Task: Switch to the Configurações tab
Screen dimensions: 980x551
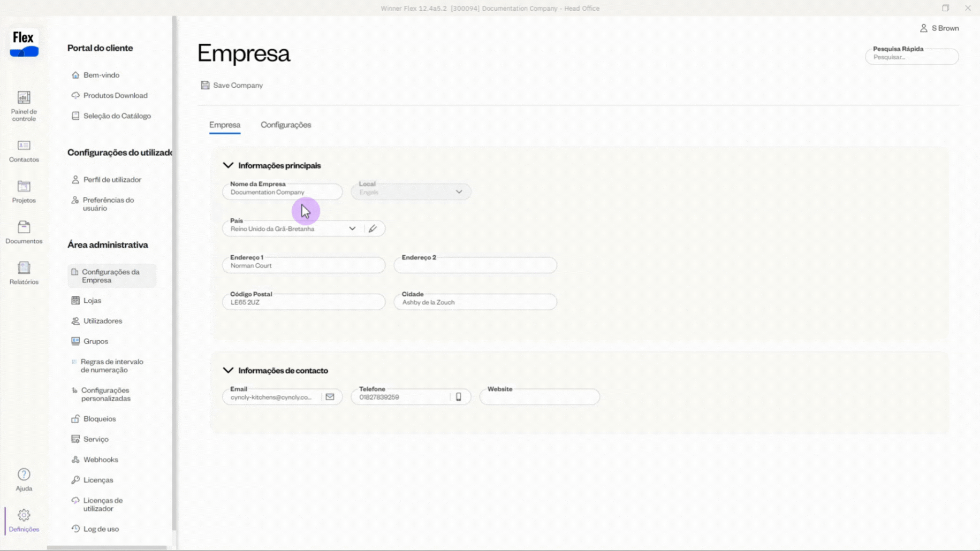Action: pos(286,125)
